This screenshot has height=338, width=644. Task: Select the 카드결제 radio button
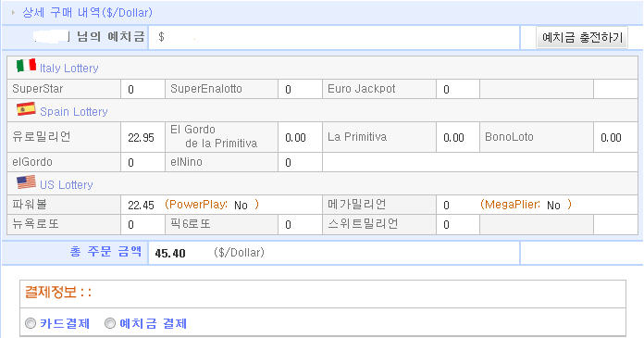31,323
